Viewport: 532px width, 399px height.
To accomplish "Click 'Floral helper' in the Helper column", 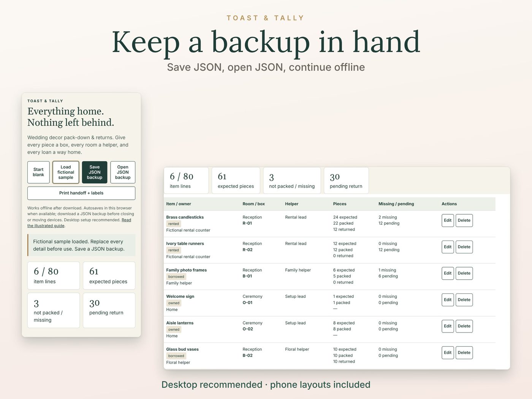I will tap(297, 349).
